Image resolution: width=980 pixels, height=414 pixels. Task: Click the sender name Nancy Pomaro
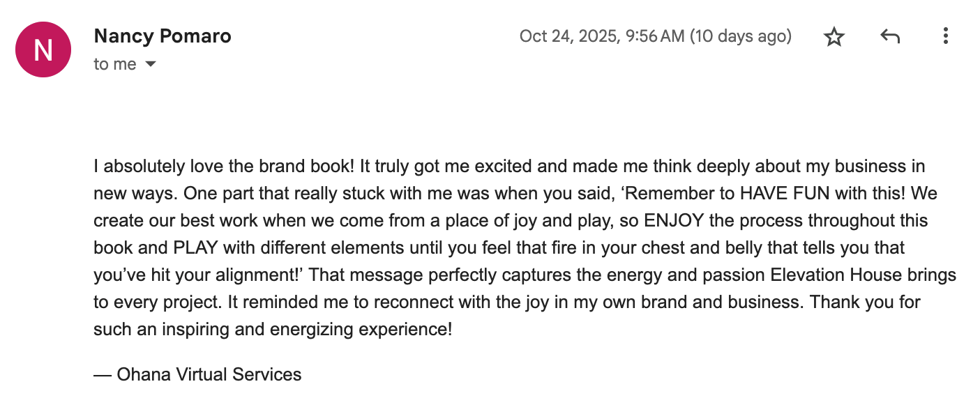162,36
